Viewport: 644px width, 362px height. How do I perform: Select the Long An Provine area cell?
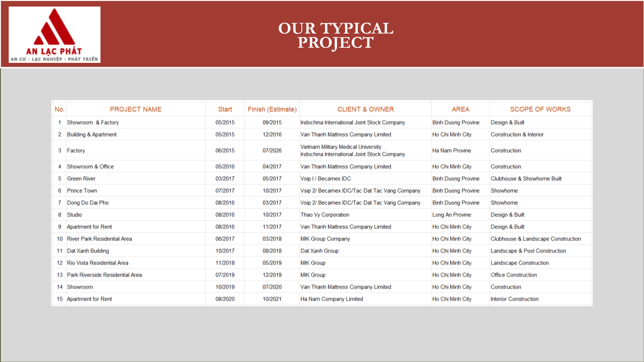point(452,215)
